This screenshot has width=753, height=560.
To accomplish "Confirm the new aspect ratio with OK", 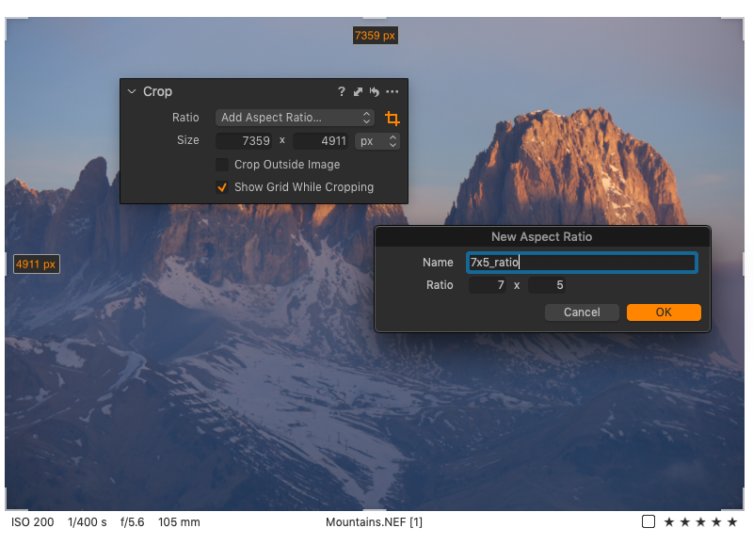I will tap(664, 312).
